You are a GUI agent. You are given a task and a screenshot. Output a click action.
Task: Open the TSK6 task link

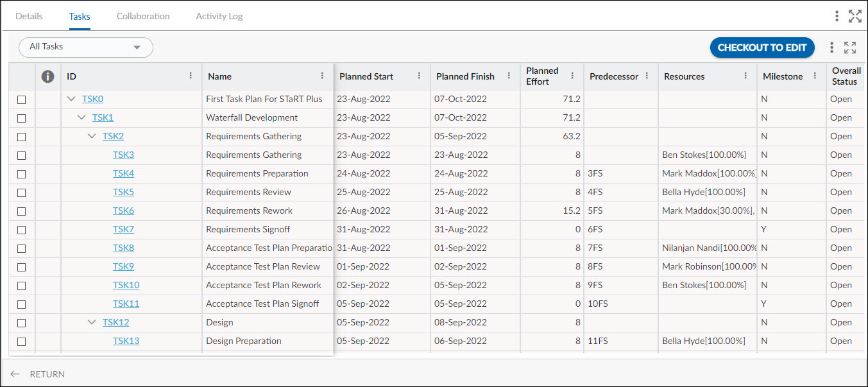[x=123, y=211]
